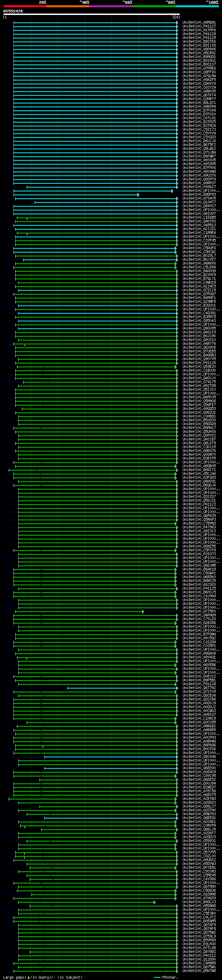Screen dimensions: 222x980
Task: Open hit UniRef100_A1YMY6
Action: [x=199, y=30]
